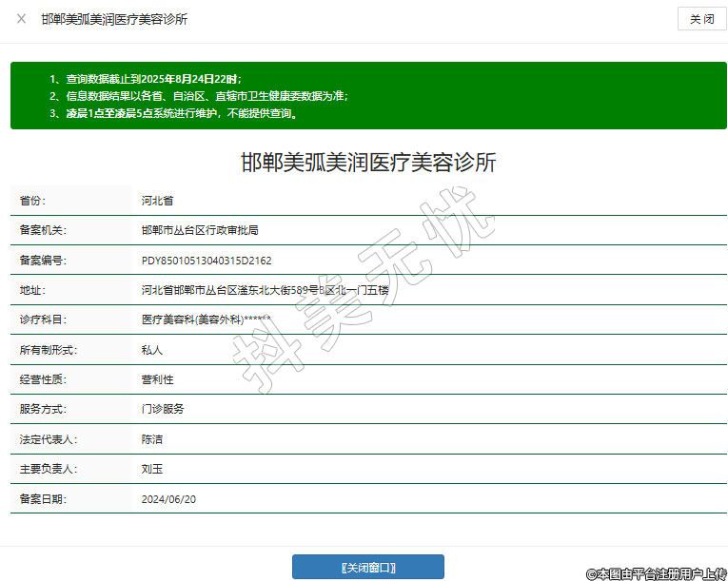728x581 pixels.
Task: Select the 备案机关 value 邯郸市丛台区行政审批局
Action: 200,230
